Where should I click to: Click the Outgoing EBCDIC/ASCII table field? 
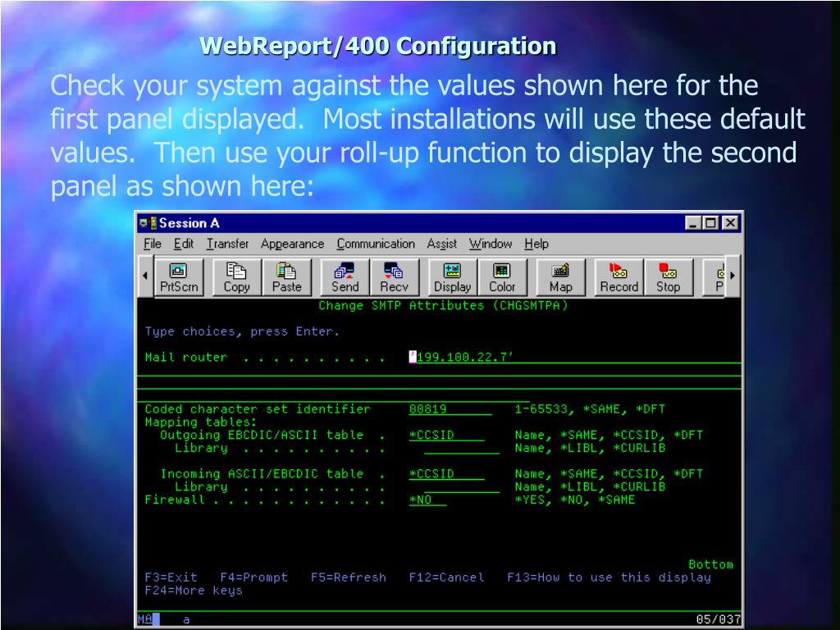pos(446,435)
